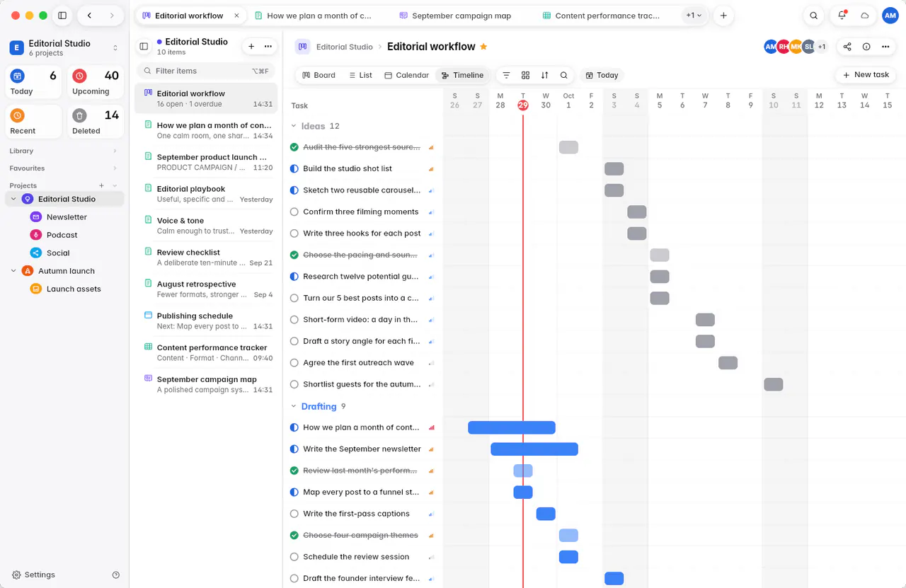Add a new tab with plus icon
This screenshot has width=906, height=588.
tap(723, 16)
